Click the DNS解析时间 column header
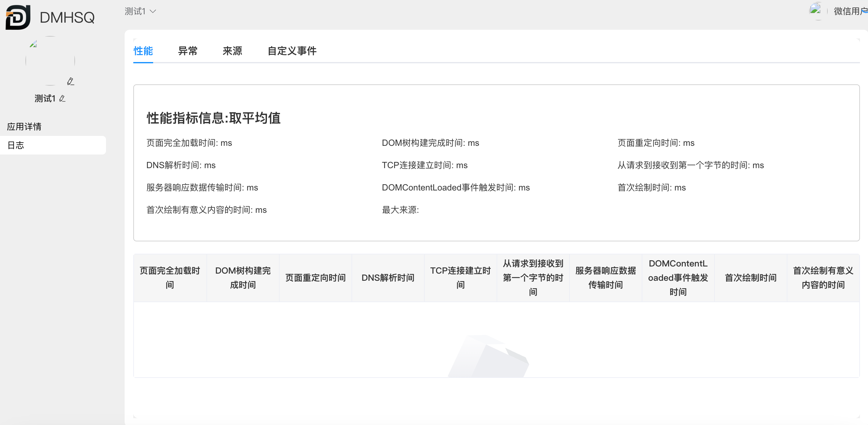 pos(388,278)
